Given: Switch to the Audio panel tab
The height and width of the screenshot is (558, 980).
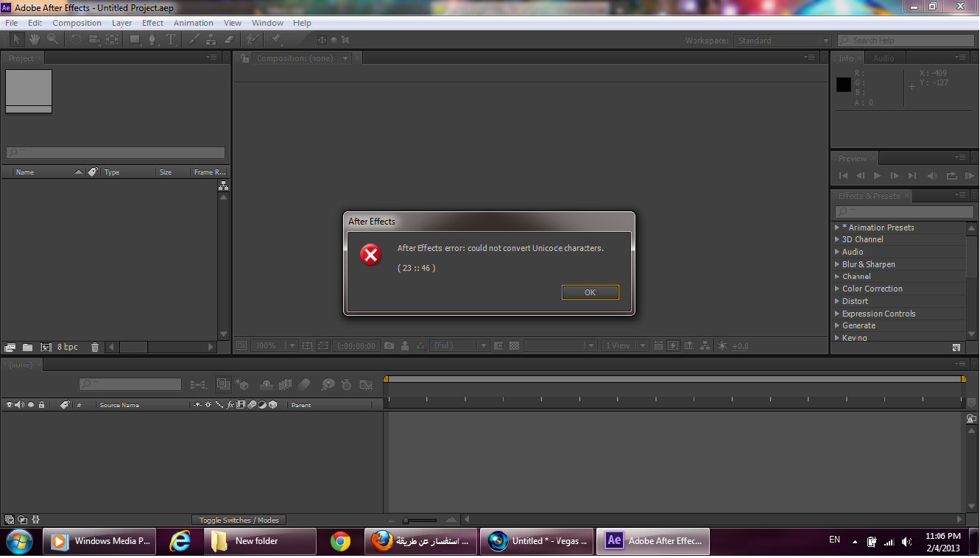Looking at the screenshot, I should 884,58.
